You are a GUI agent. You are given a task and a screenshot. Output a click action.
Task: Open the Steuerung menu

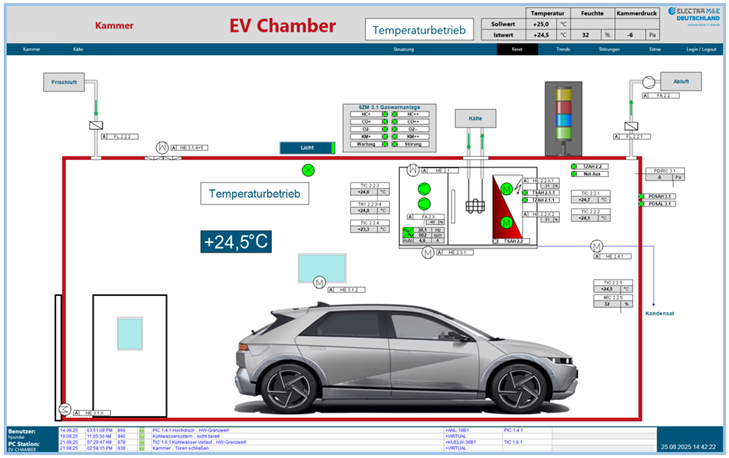click(404, 48)
